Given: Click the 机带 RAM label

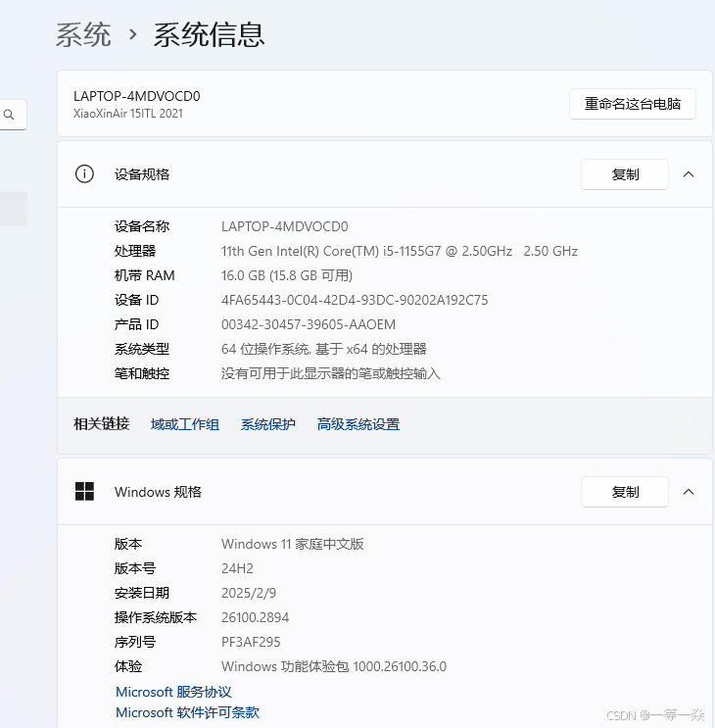Looking at the screenshot, I should pyautogui.click(x=145, y=275).
